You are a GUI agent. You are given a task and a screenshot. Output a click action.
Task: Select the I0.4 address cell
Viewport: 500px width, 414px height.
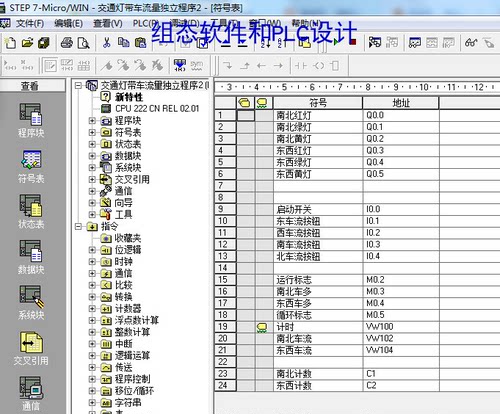click(401, 256)
